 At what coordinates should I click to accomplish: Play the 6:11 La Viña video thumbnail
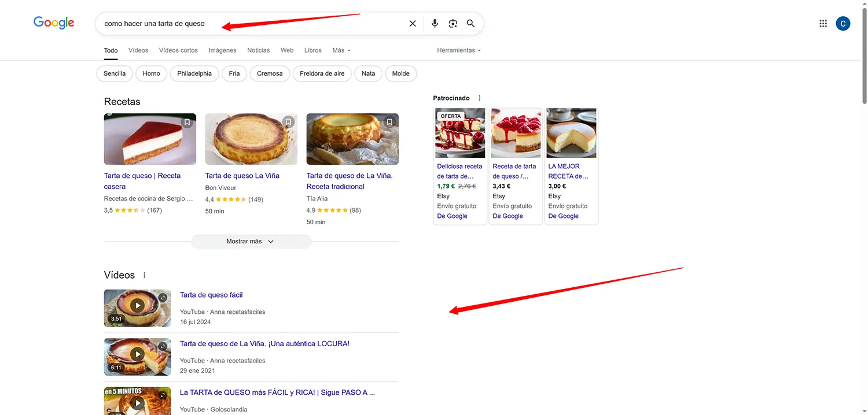coord(137,354)
